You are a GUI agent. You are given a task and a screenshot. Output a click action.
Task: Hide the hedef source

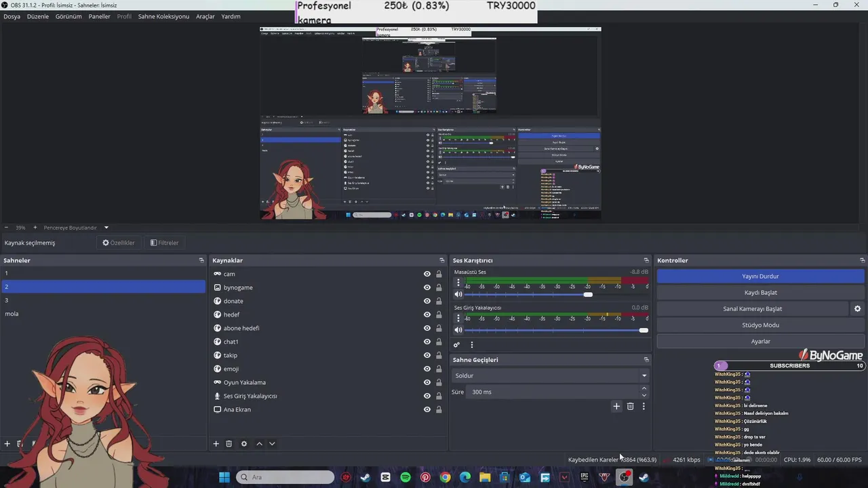click(x=427, y=314)
